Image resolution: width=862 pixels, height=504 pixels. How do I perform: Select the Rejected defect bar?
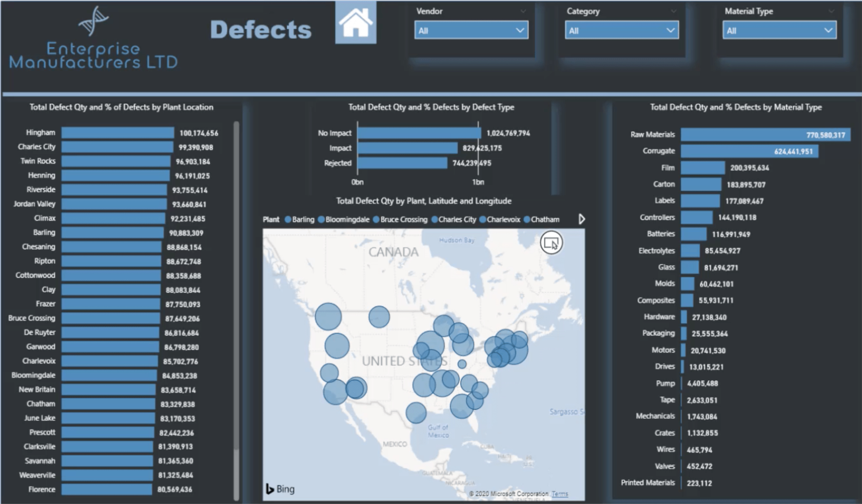[x=402, y=163]
